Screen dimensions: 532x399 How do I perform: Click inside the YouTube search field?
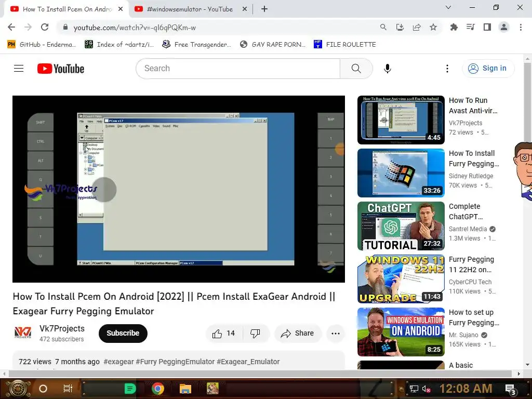click(237, 69)
